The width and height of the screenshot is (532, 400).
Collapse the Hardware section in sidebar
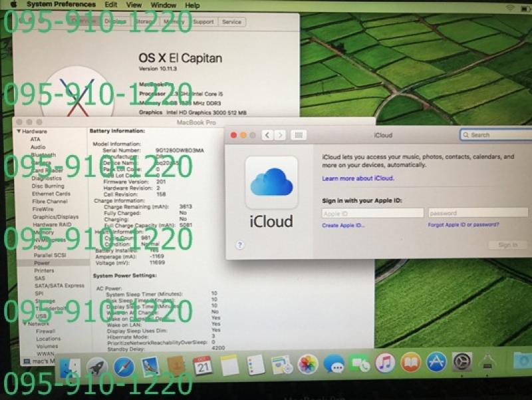19,131
